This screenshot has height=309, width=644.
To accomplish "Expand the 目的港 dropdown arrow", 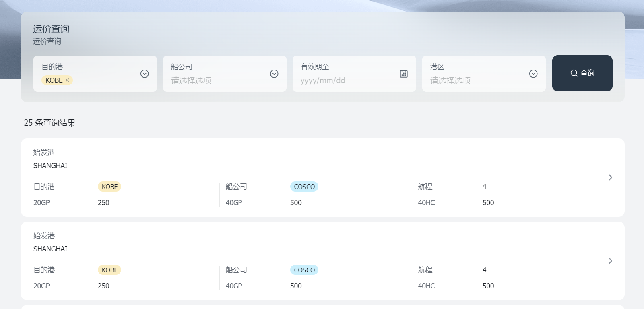I will point(144,74).
